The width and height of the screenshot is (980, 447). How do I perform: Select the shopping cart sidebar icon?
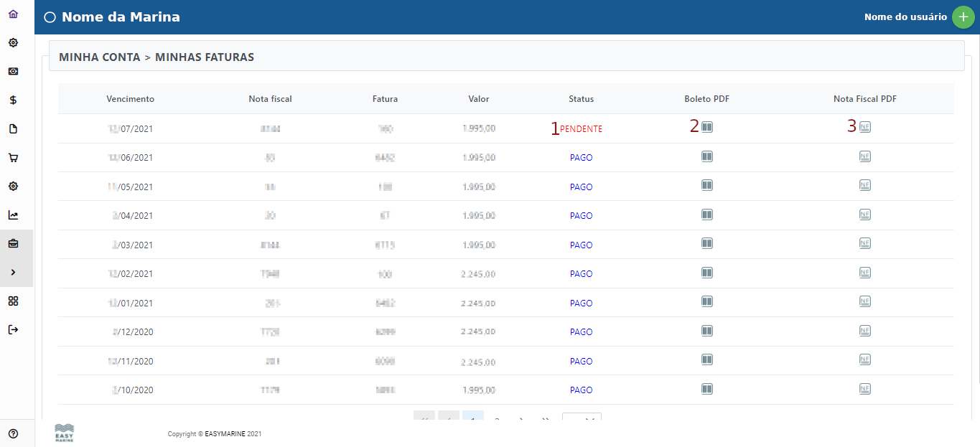coord(13,158)
